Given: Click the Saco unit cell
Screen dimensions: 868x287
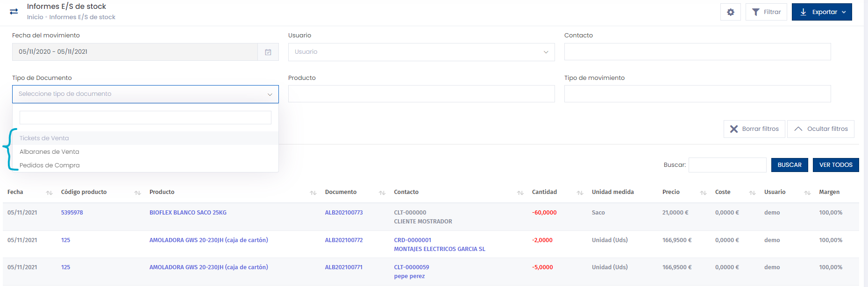Looking at the screenshot, I should (x=598, y=213).
